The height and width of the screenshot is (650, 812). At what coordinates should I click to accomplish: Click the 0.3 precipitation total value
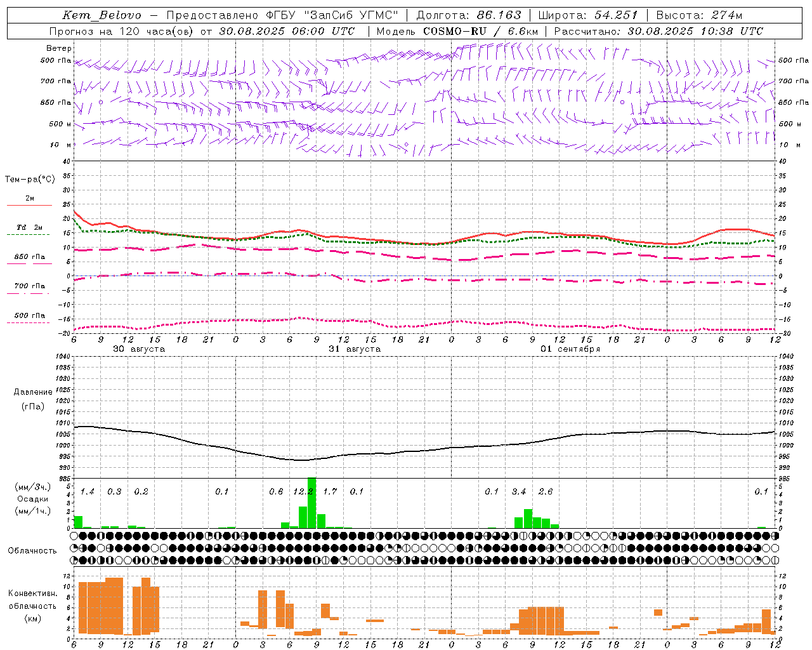114,491
